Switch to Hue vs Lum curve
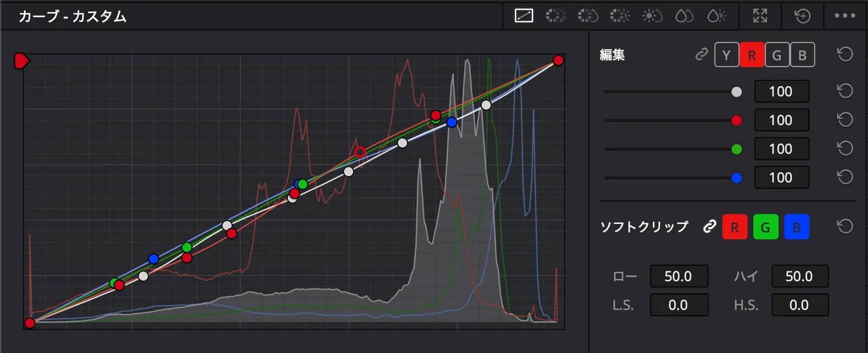868x353 pixels. point(620,16)
